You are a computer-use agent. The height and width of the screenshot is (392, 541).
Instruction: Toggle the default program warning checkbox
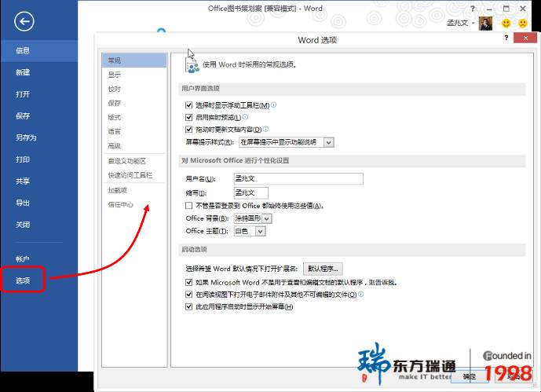pyautogui.click(x=188, y=282)
